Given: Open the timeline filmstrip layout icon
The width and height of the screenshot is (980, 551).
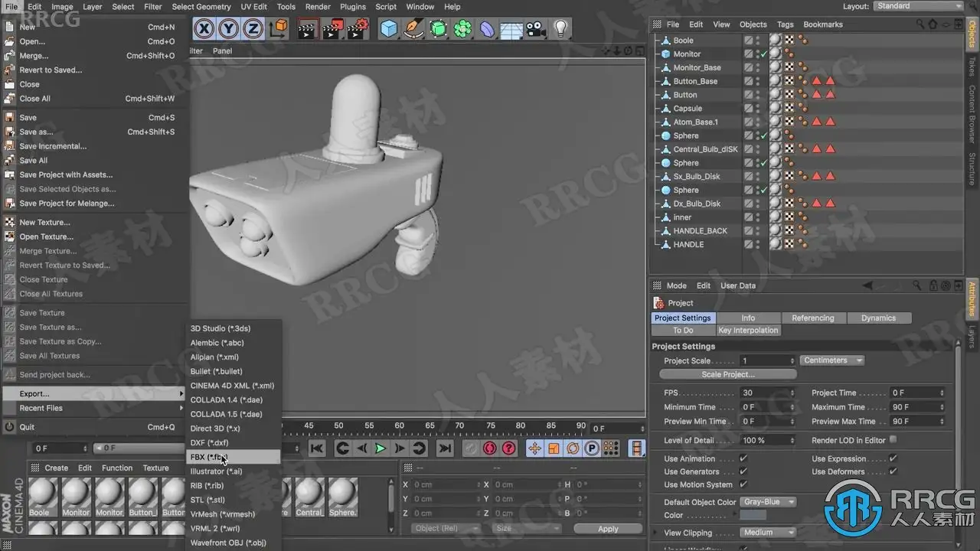Looking at the screenshot, I should pos(637,448).
